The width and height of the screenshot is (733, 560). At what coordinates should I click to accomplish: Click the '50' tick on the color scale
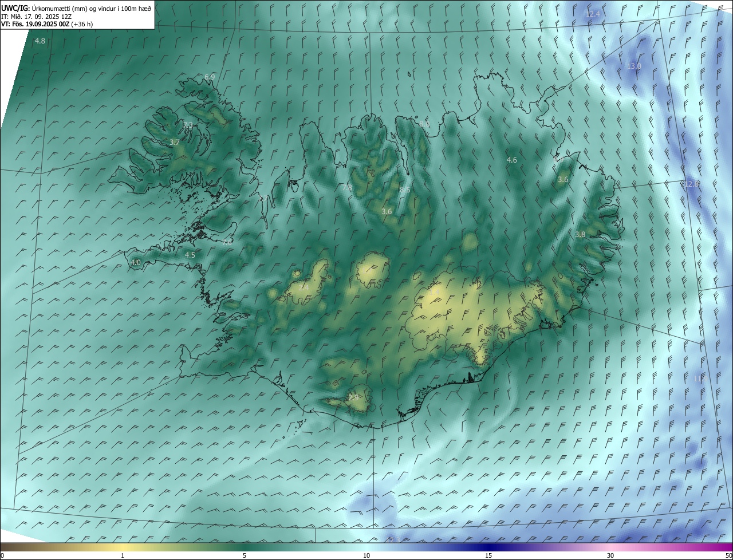728,556
